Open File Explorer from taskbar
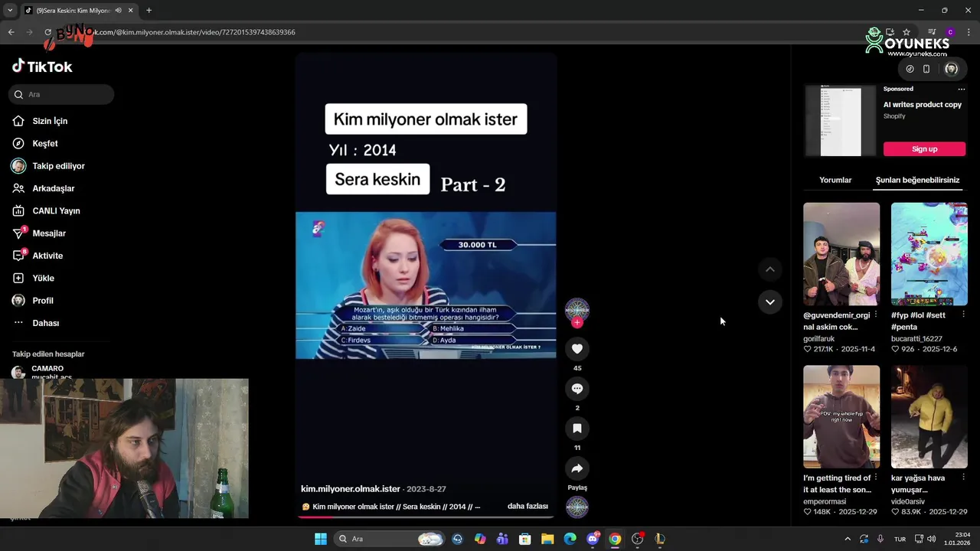Screen dimensions: 980x551 click(547, 539)
